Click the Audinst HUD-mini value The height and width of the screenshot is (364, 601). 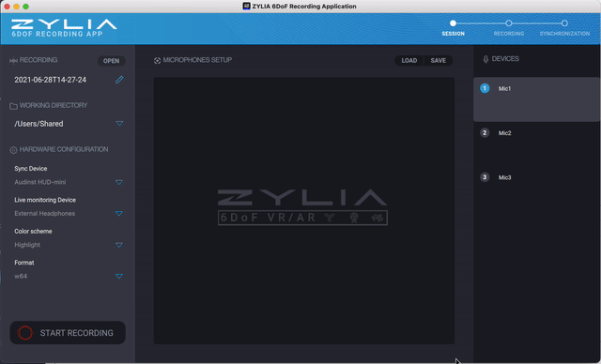click(40, 182)
